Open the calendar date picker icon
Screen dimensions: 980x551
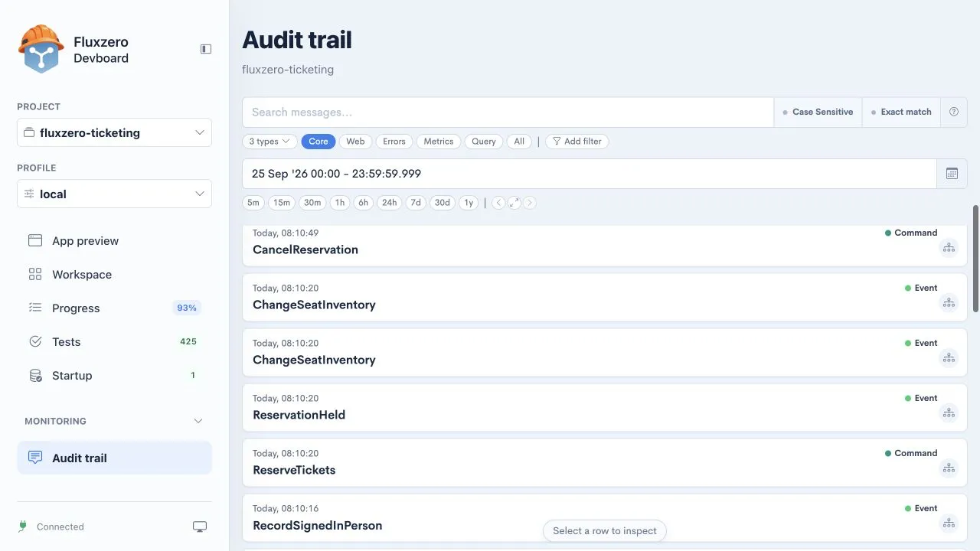tap(952, 174)
